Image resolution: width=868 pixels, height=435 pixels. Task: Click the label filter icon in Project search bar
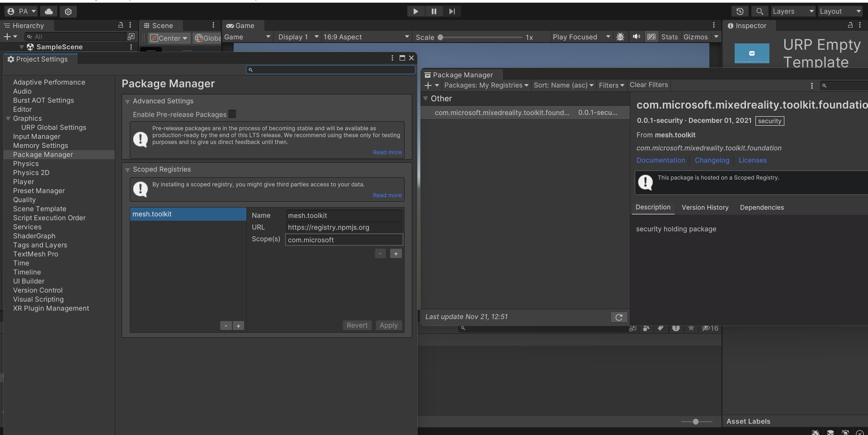660,328
